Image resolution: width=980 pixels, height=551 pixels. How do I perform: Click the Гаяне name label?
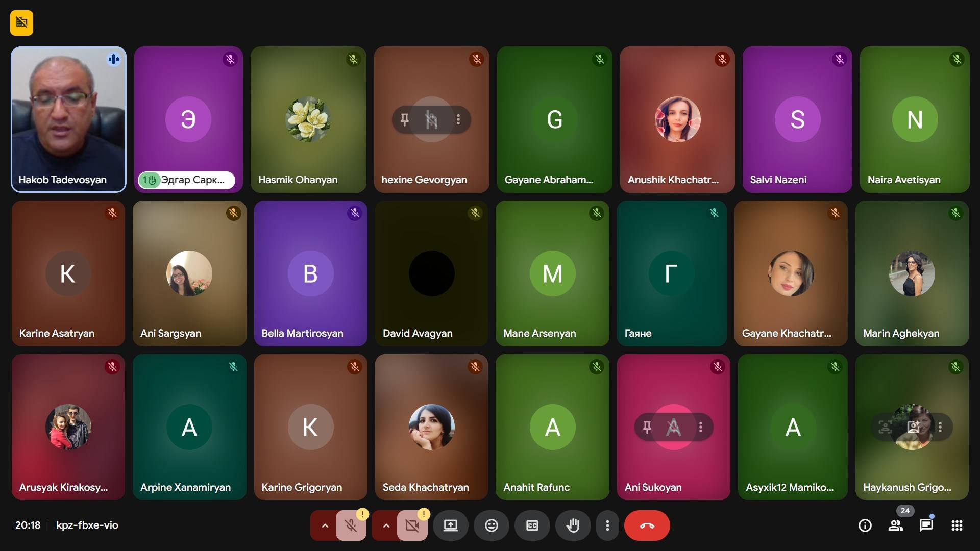pyautogui.click(x=638, y=333)
